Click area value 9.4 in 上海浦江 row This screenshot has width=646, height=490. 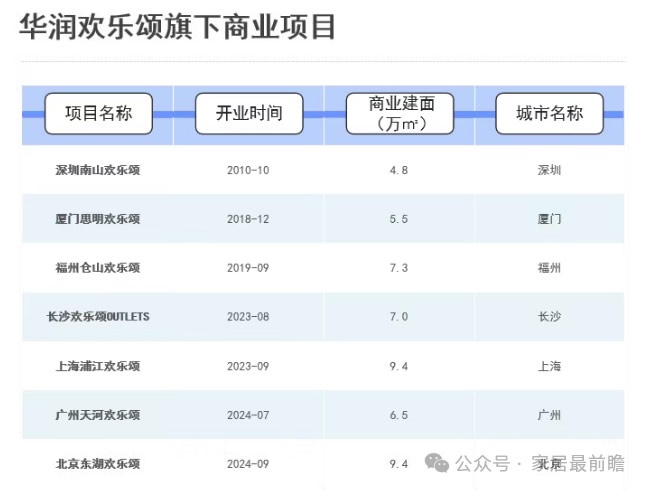[x=399, y=366]
